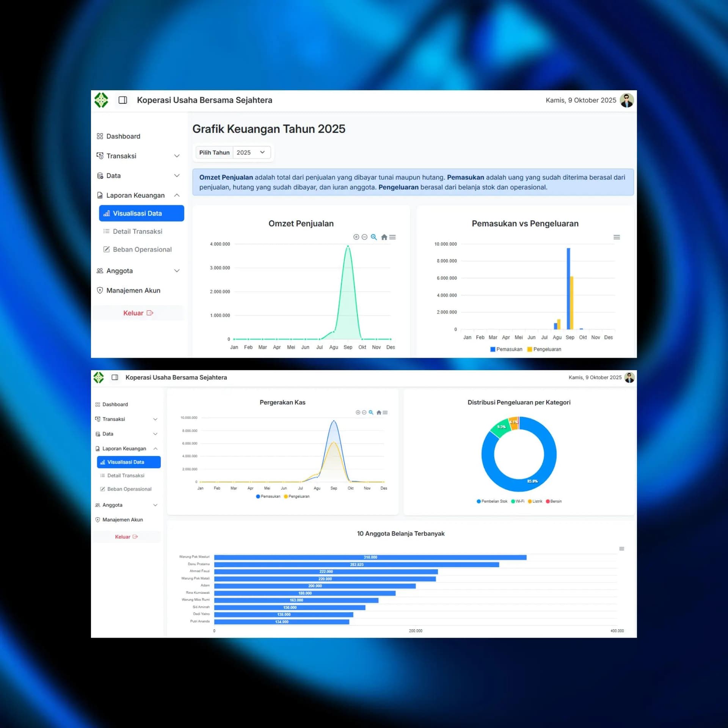Reset zoom with Omzet Penjualan home icon
Image resolution: width=728 pixels, height=728 pixels.
[x=384, y=237]
